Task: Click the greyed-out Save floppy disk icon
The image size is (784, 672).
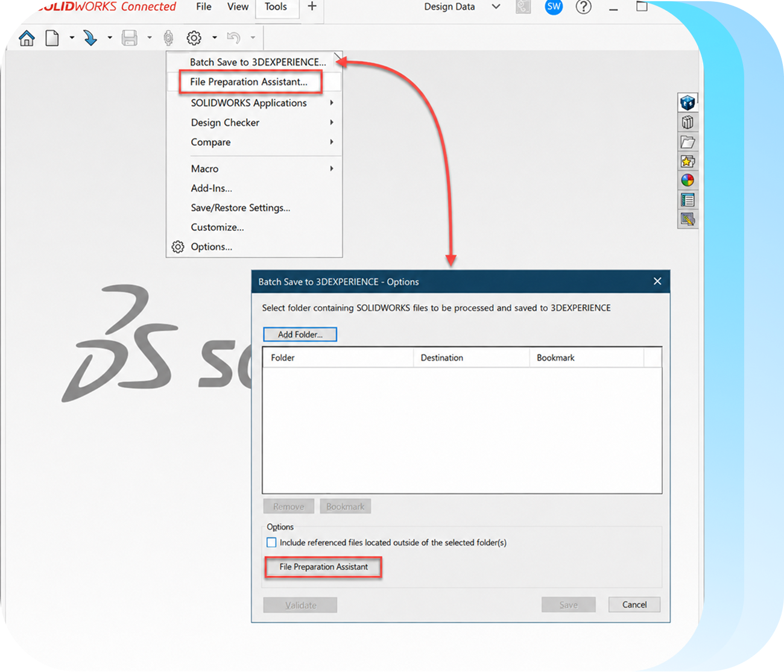Action: click(129, 39)
